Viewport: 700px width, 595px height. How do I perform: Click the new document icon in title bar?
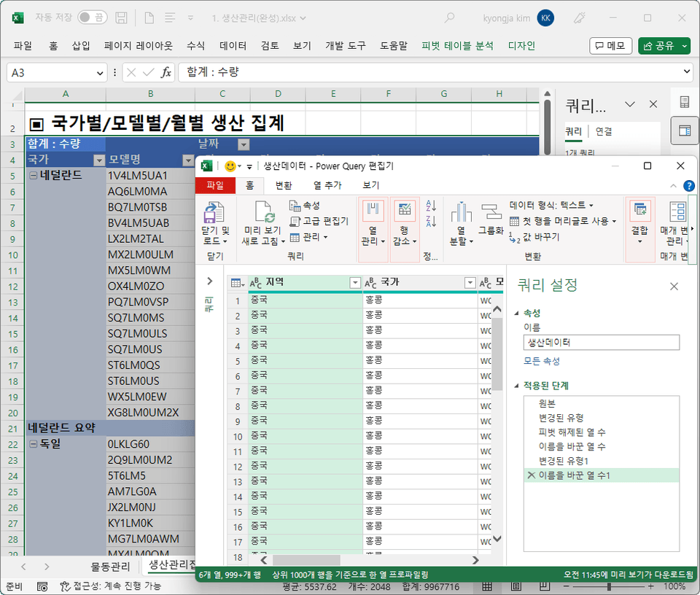[x=149, y=17]
